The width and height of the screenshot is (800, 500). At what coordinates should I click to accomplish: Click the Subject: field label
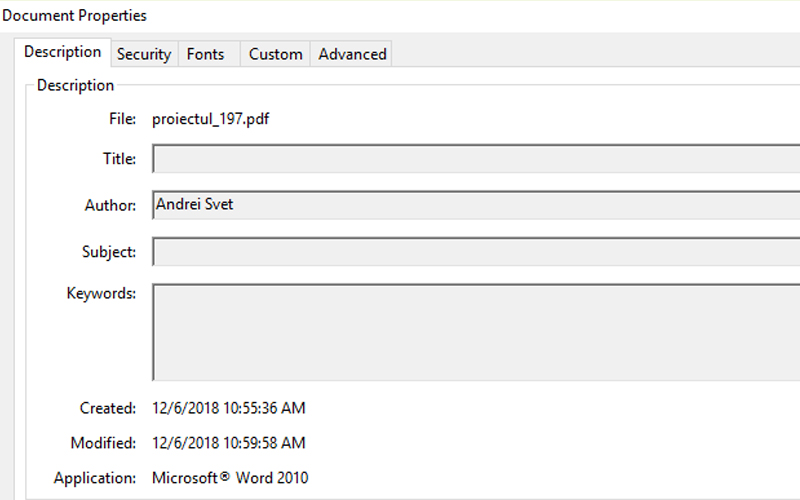(x=109, y=252)
